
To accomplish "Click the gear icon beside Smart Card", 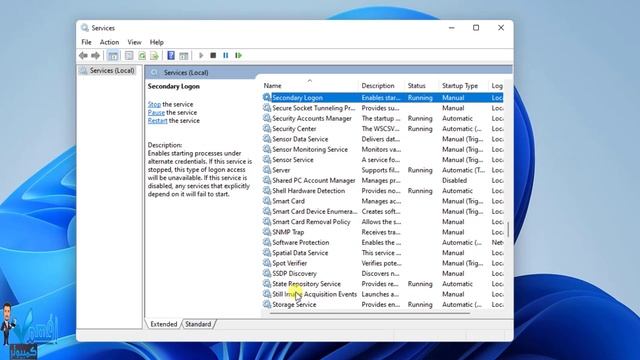I will pos(267,201).
